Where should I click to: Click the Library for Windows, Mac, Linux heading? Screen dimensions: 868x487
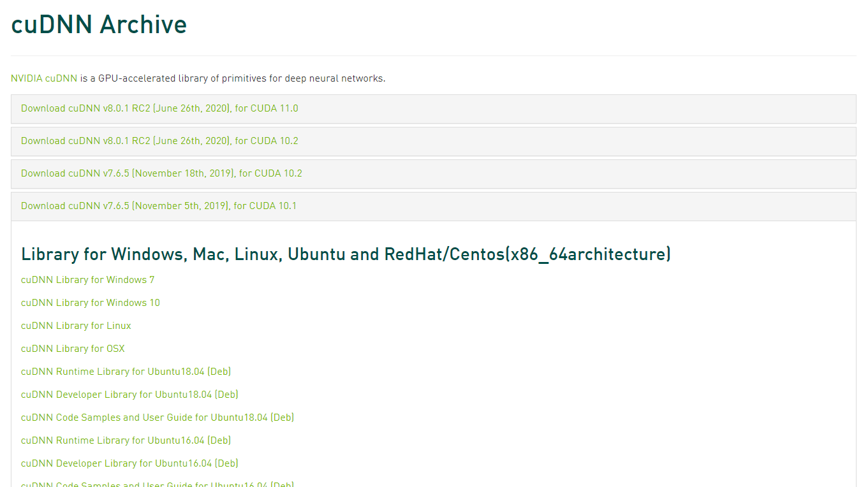(x=346, y=254)
